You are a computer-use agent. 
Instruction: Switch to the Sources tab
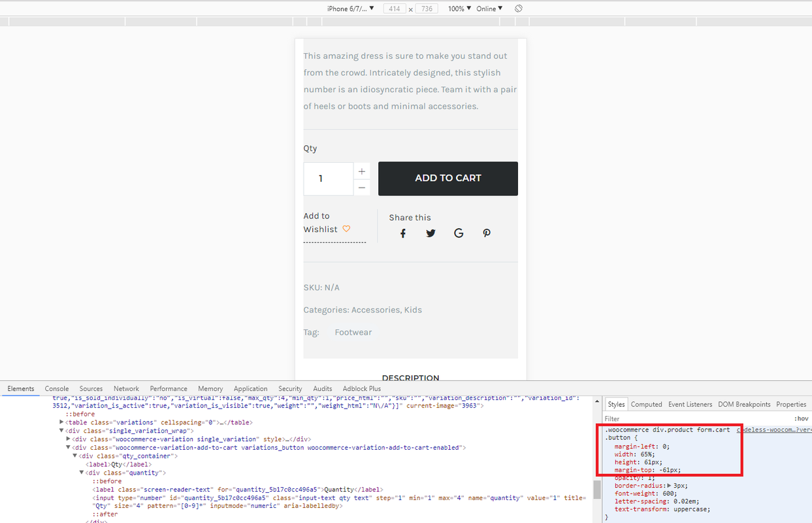91,388
